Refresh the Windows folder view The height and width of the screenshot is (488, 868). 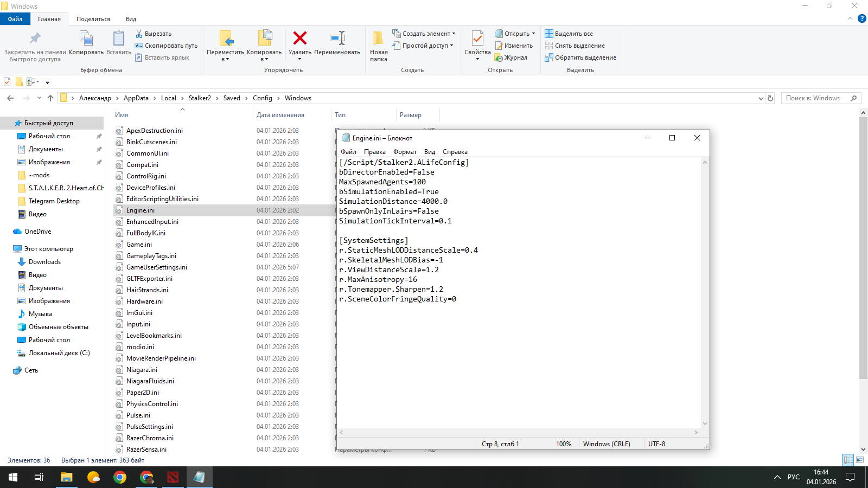click(770, 98)
